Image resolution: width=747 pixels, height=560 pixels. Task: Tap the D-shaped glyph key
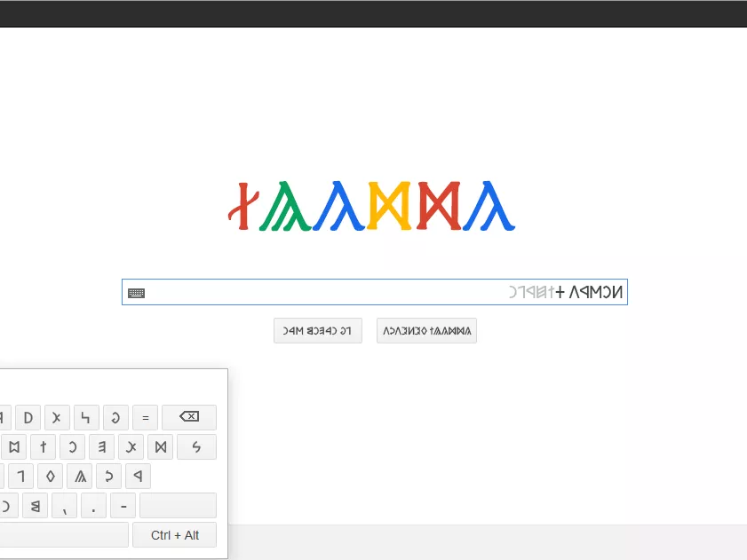tap(28, 417)
